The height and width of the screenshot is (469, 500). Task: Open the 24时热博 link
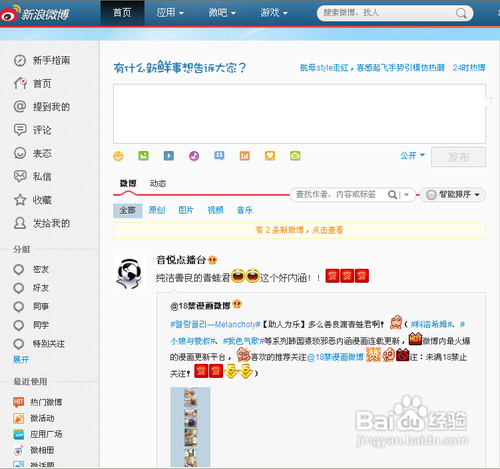pos(469,68)
